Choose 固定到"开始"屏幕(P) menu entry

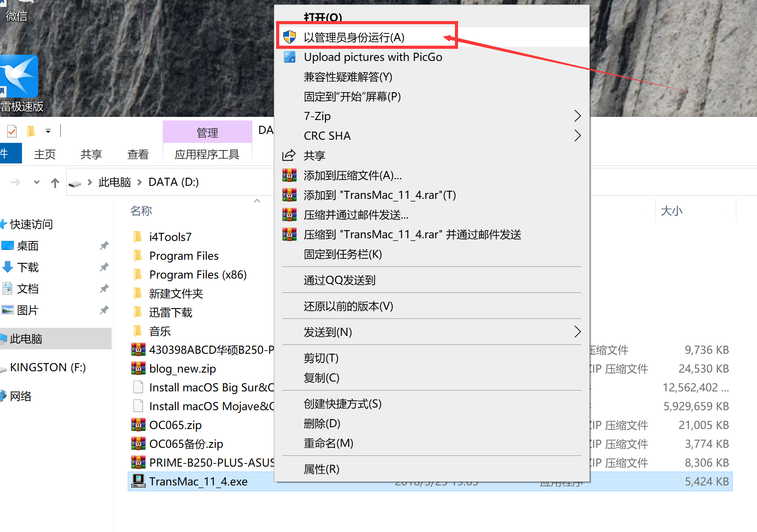pyautogui.click(x=432, y=96)
